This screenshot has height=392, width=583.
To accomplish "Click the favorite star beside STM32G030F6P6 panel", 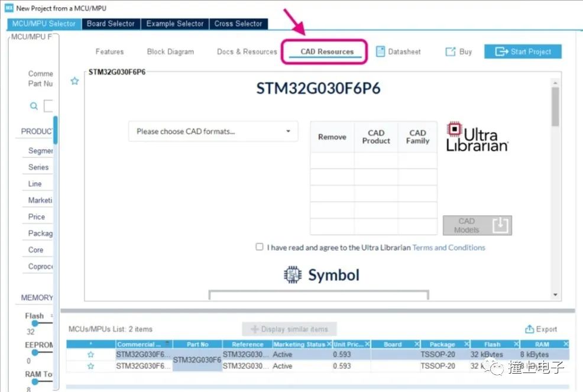I will 75,80.
